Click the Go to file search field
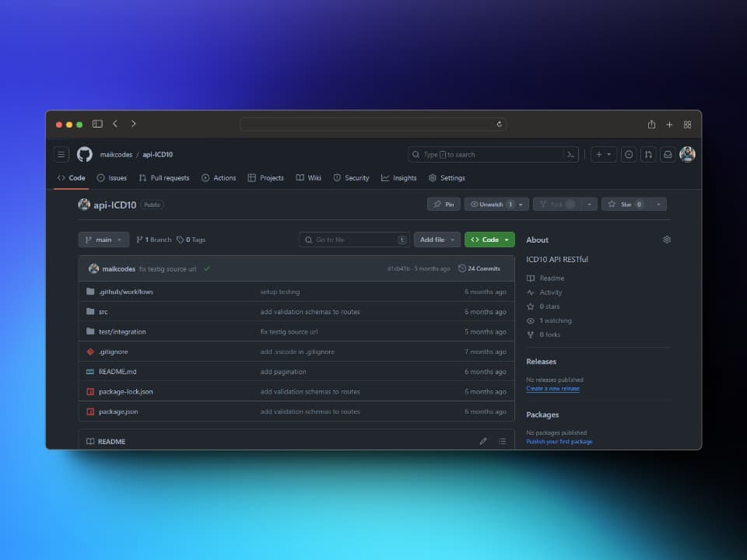This screenshot has width=747, height=560. click(354, 240)
